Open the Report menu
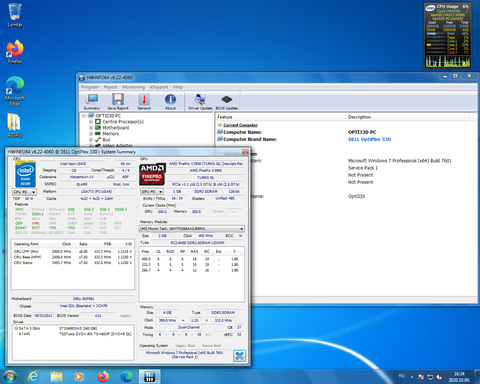The height and width of the screenshot is (384, 480). [x=110, y=87]
